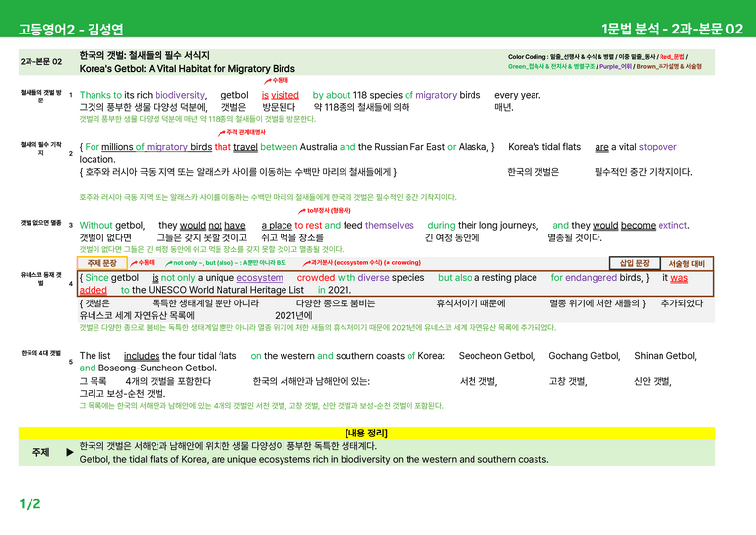
Task: Click the Korean word 고창 갯벌
Action: pos(568,381)
